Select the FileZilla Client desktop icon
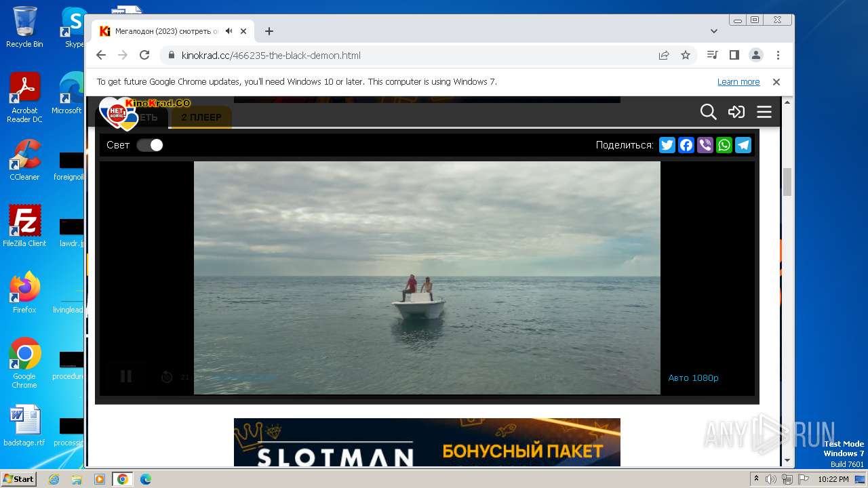 coord(24,226)
